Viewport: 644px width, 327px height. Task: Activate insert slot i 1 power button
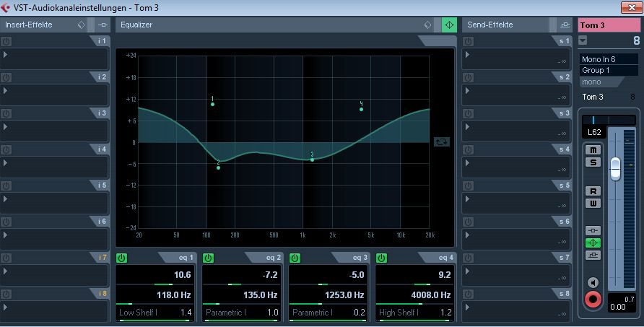pyautogui.click(x=6, y=41)
